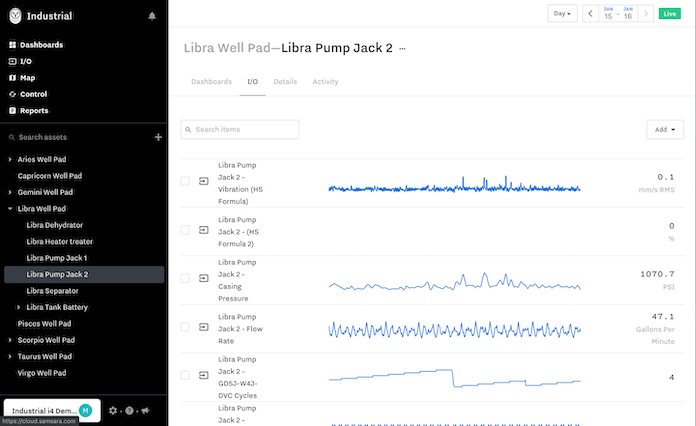The image size is (696, 426).
Task: Select Libra Pump Jack 1 asset
Action: tap(56, 258)
